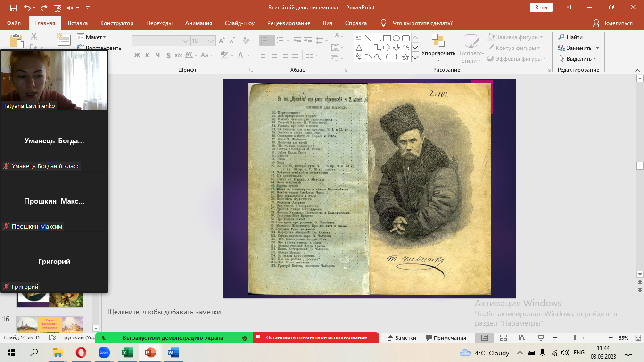The image size is (644, 362).
Task: Open Заменить dropdown arrow
Action: (597, 48)
